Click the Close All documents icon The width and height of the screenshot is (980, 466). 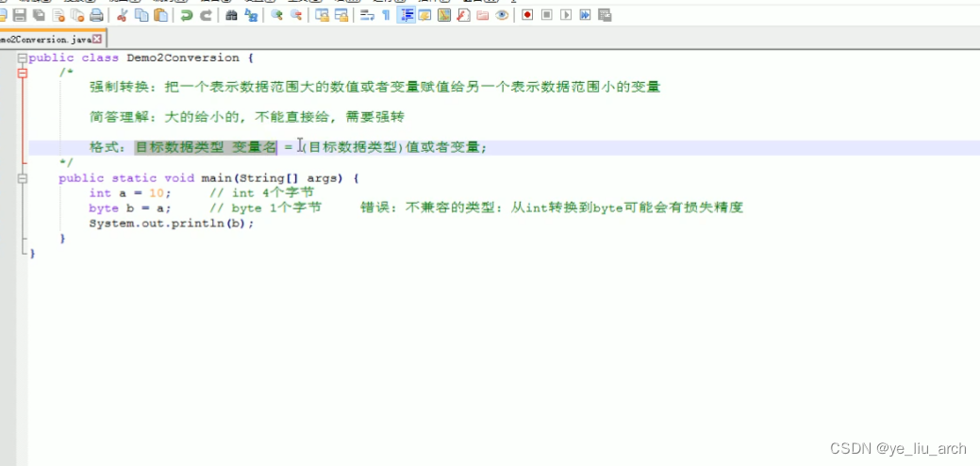click(77, 15)
